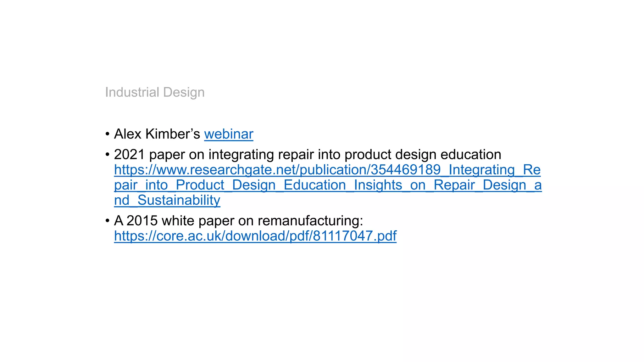This screenshot has width=644, height=362.
Task: Click the year "2015" in the third bullet
Action: 142,221
